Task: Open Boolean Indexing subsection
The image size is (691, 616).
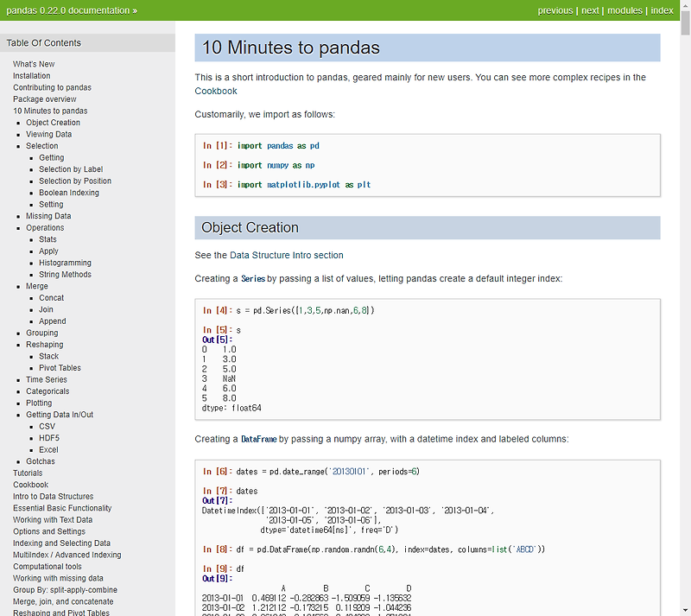Action: (x=69, y=193)
